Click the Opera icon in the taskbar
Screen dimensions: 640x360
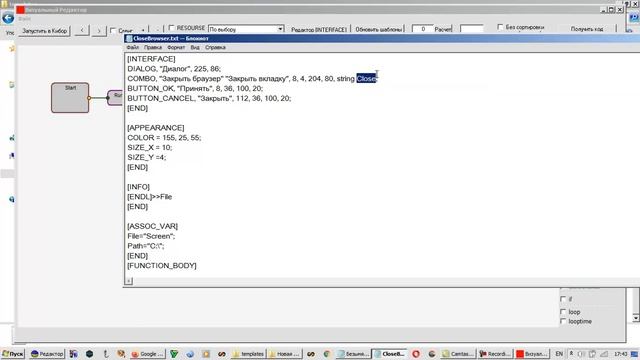coord(416,354)
